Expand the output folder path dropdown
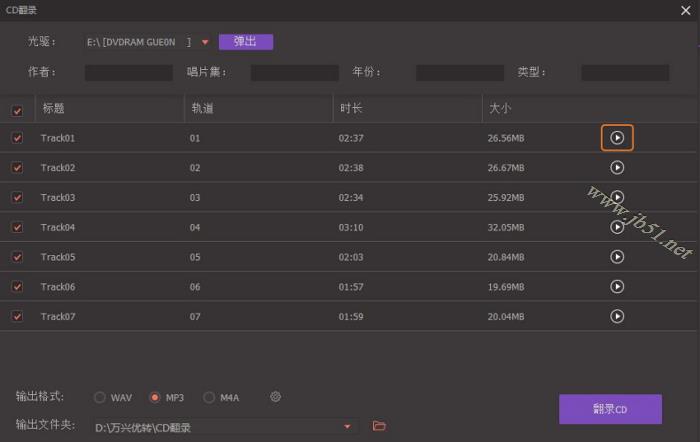 point(347,427)
